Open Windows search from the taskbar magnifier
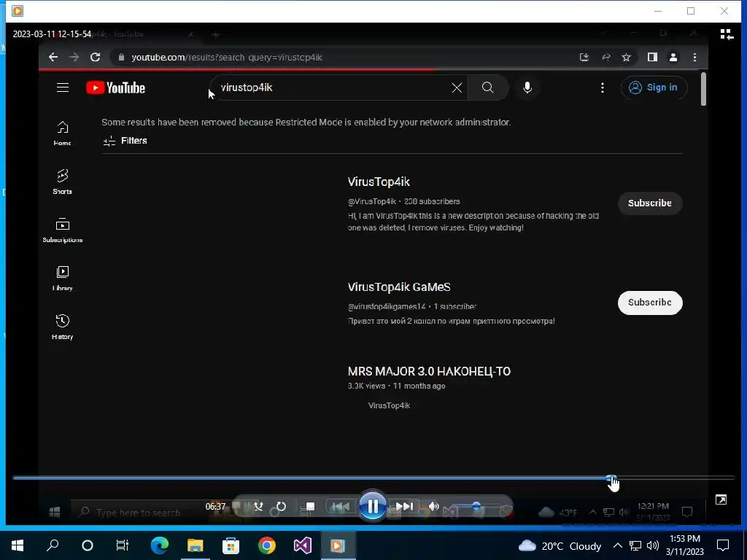747x560 pixels. (53, 545)
